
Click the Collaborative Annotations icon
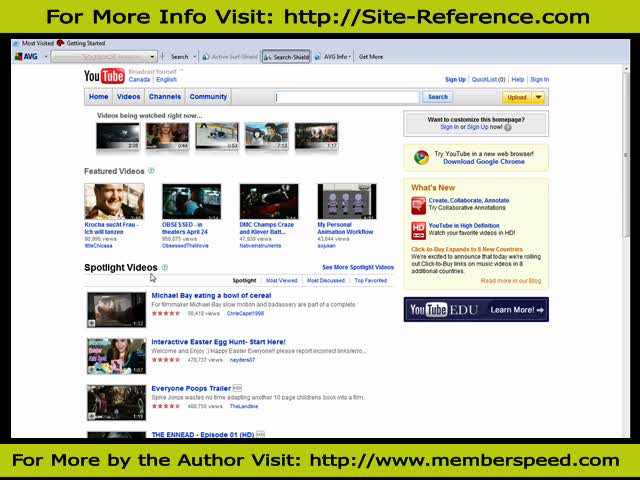click(418, 205)
